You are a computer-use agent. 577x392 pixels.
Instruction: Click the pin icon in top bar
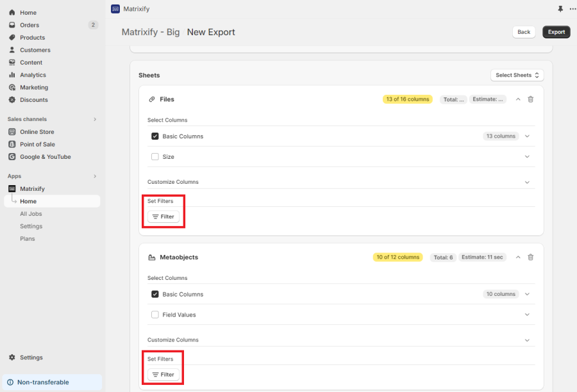(x=560, y=8)
